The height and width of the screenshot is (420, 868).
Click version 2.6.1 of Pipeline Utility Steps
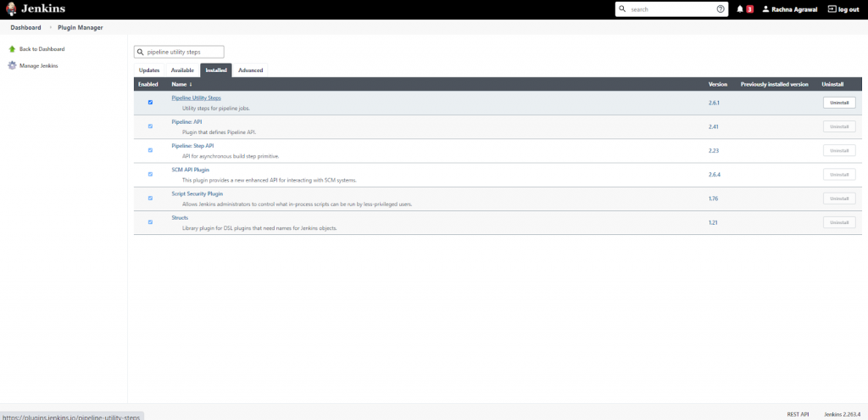tap(714, 103)
